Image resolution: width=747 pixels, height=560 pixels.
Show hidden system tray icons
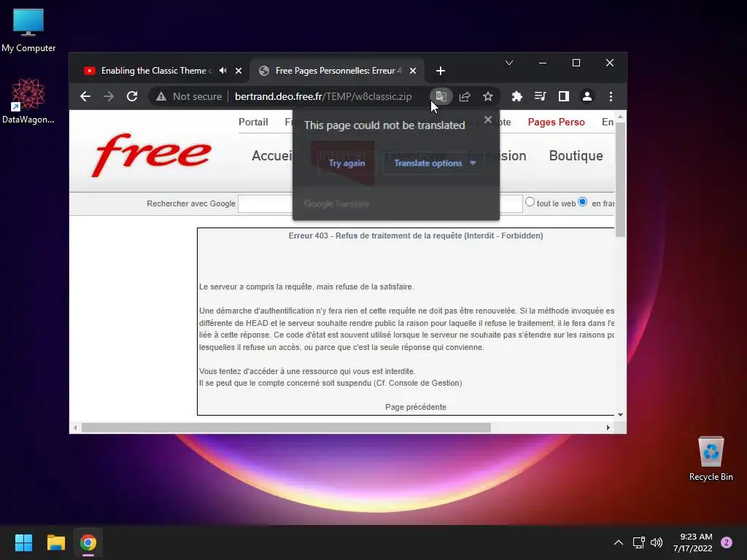[619, 542]
